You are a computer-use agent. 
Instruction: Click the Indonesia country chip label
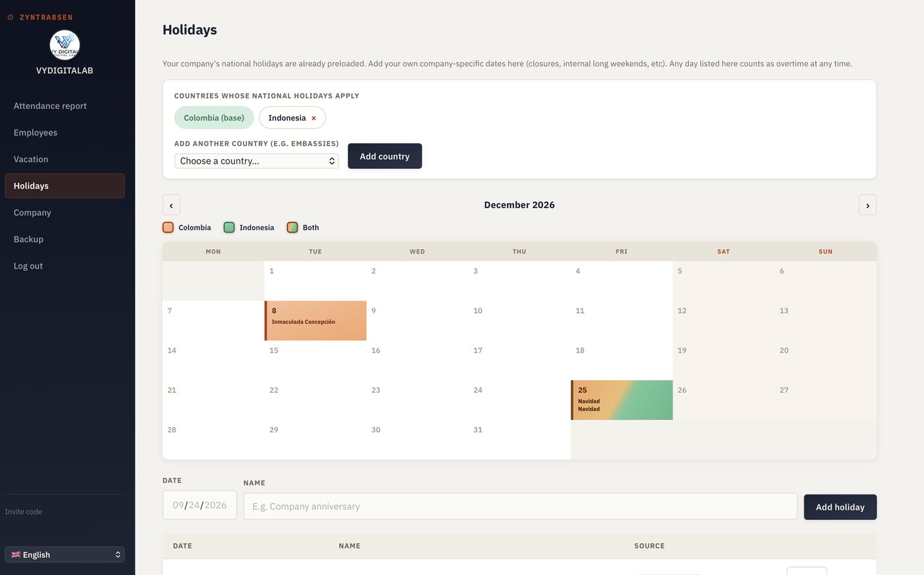click(287, 118)
